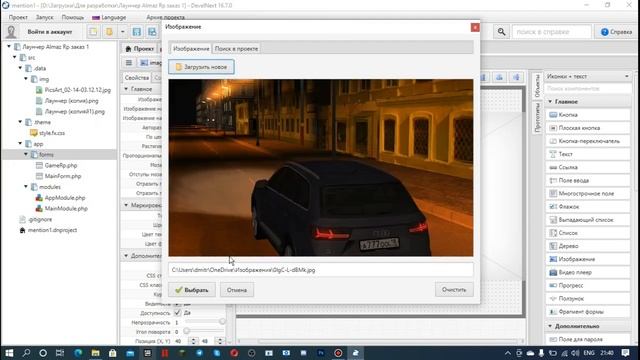This screenshot has height=360, width=640.
Task: Select the Кнопка-переключатель component
Action: tap(588, 141)
